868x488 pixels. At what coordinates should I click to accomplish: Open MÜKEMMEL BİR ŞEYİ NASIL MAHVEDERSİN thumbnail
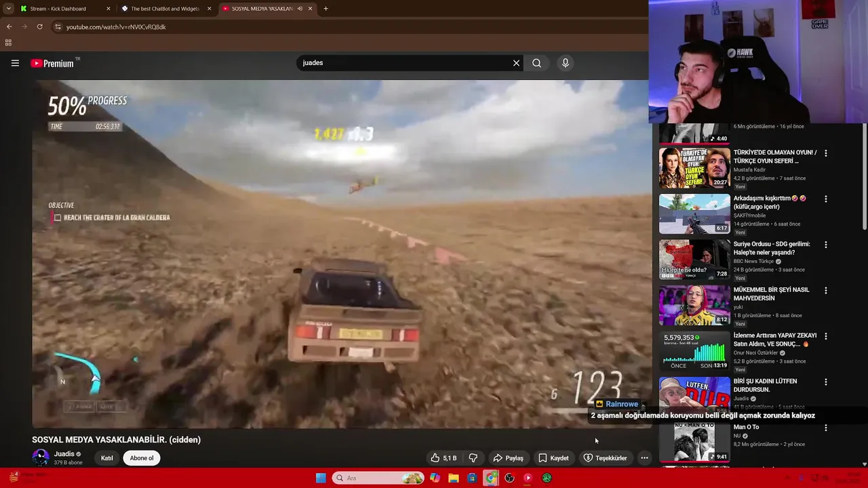(x=694, y=305)
